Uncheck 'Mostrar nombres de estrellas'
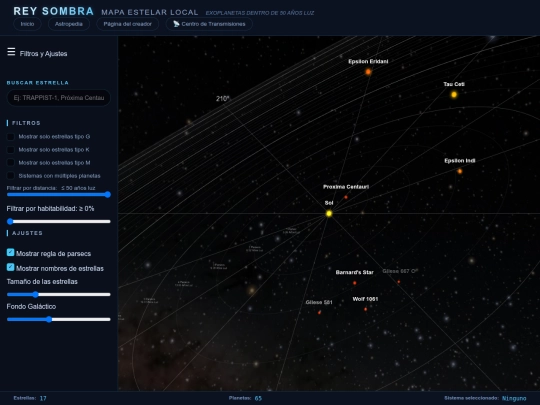This screenshot has width=540, height=405. point(10,267)
